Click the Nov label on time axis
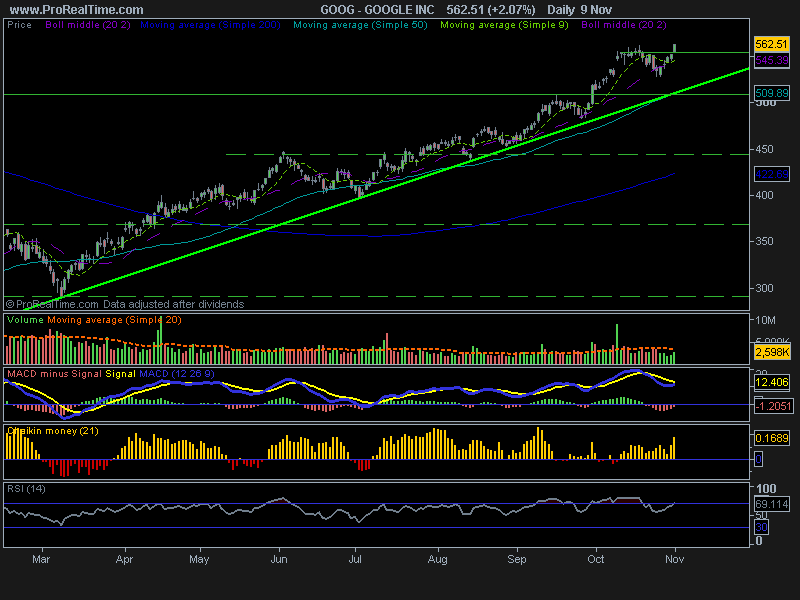Viewport: 800px width, 600px height. [x=674, y=559]
